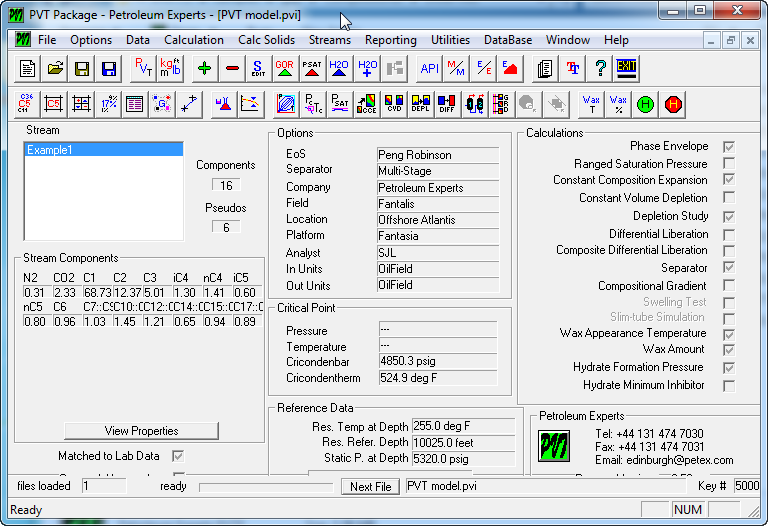The width and height of the screenshot is (768, 526).
Task: Open the Streams menu
Action: click(330, 40)
